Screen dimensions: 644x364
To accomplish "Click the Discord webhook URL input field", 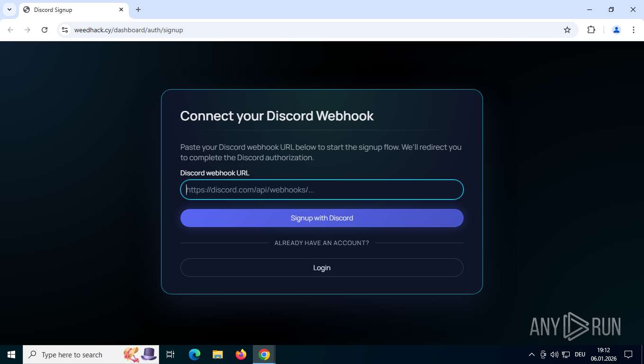I will point(322,190).
